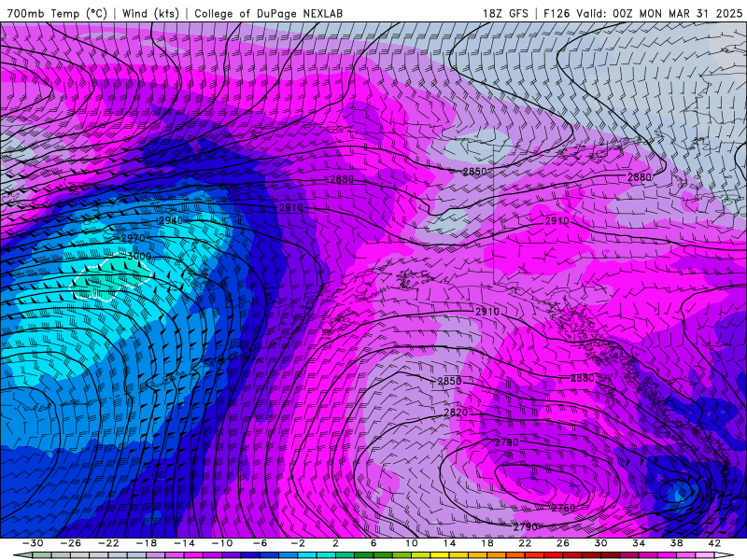747x560 pixels.
Task: Select the 38 colorbar scale label
Action: coord(676,543)
